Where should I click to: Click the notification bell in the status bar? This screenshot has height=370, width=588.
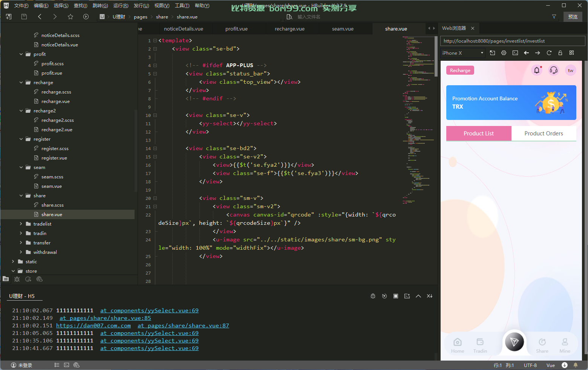(576, 365)
